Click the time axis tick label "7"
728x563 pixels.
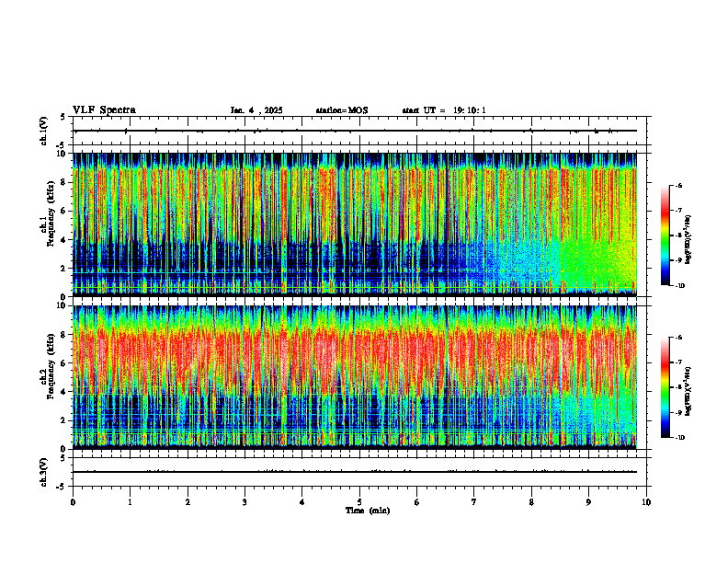[x=474, y=502]
